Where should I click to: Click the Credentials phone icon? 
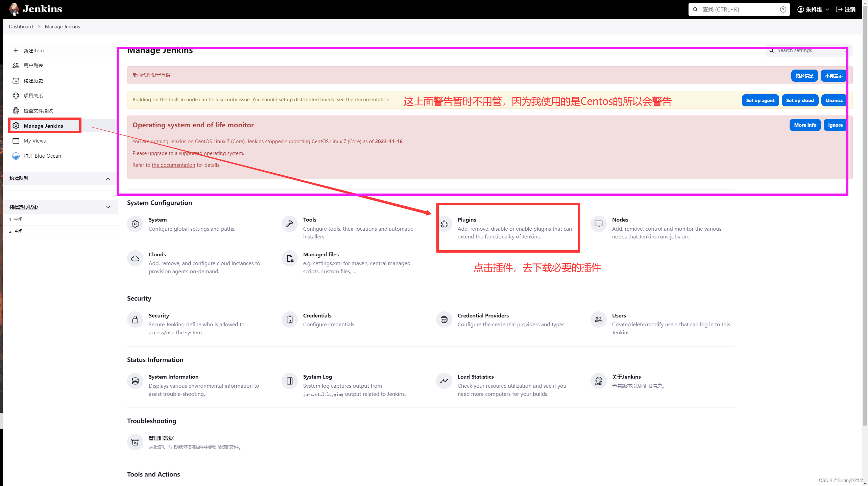290,319
